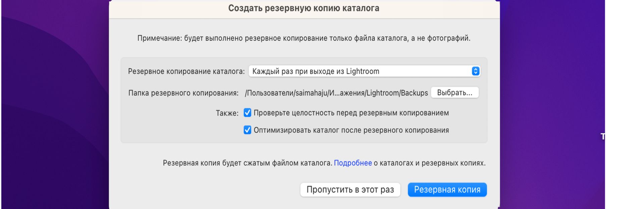The width and height of the screenshot is (644, 209).
Task: Click the purple desktop wallpaper
Action: point(50,101)
